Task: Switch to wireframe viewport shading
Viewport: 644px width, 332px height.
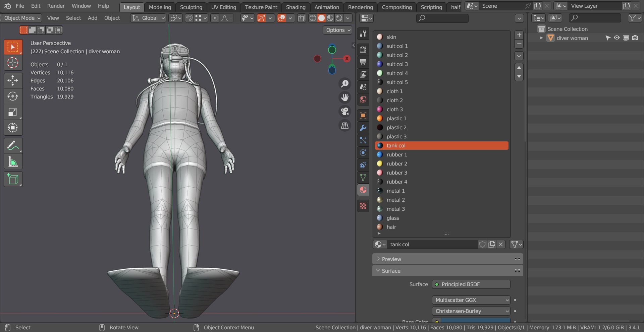Action: click(313, 18)
